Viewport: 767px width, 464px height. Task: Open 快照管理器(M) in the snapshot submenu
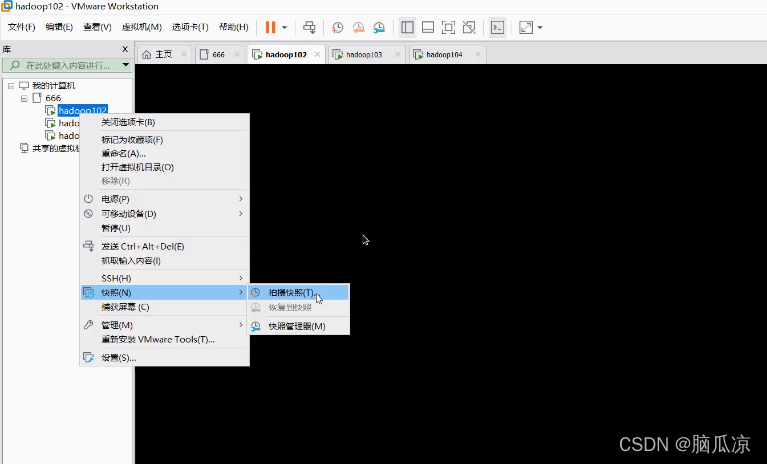point(299,326)
